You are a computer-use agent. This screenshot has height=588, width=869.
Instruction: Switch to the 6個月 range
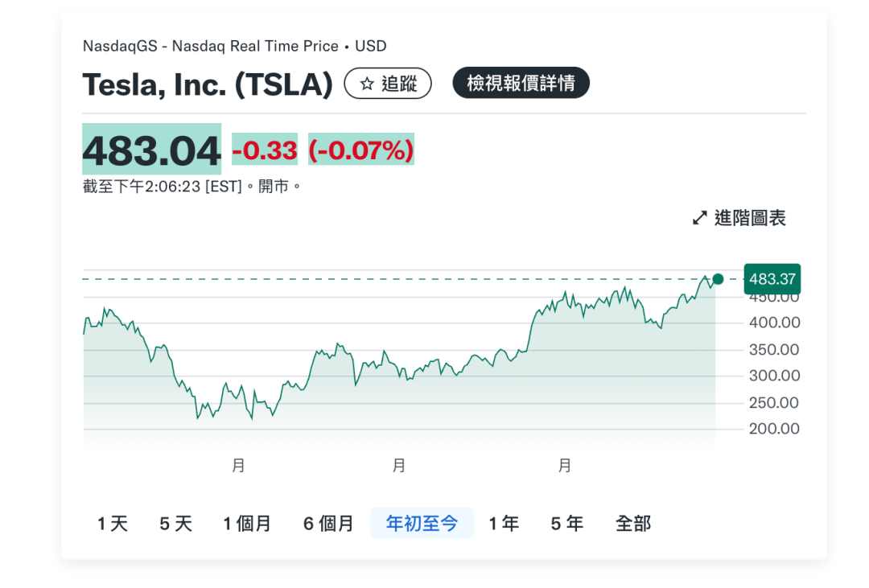coord(328,524)
